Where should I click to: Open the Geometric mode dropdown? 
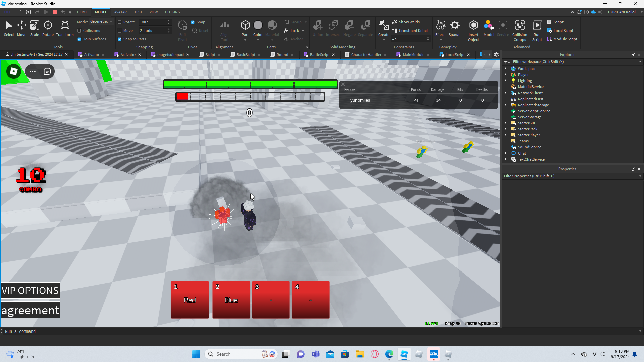tap(101, 22)
